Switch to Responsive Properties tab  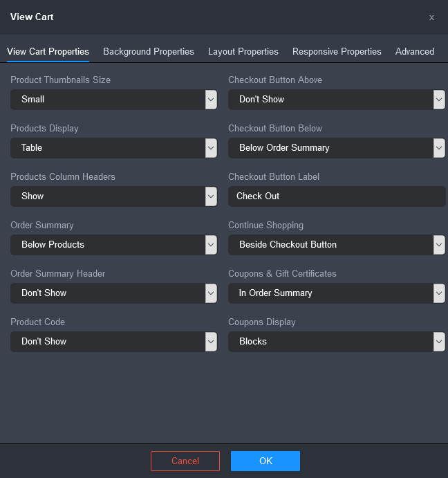pyautogui.click(x=337, y=51)
